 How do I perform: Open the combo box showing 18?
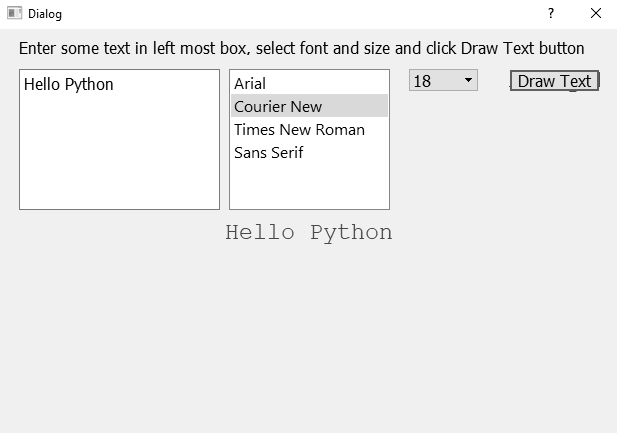443,80
